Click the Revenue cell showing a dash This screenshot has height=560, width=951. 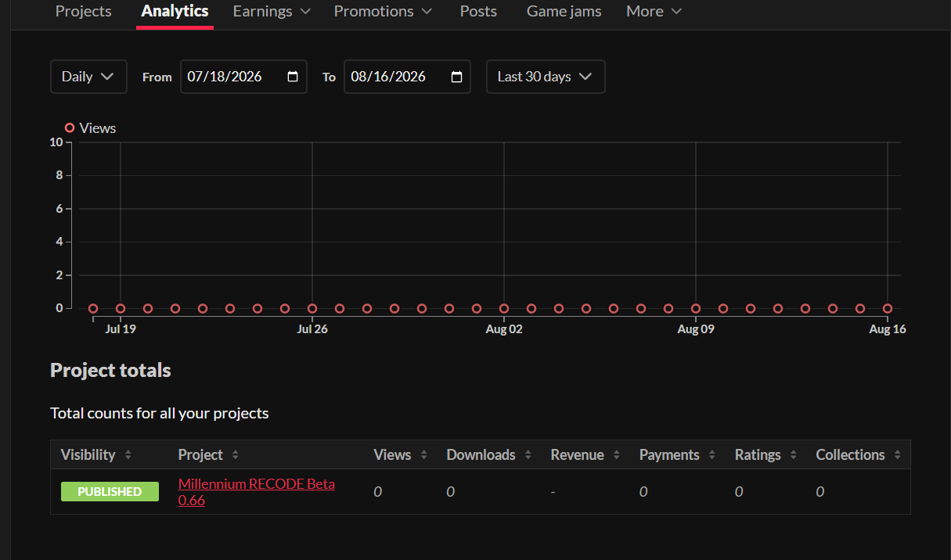coord(553,492)
